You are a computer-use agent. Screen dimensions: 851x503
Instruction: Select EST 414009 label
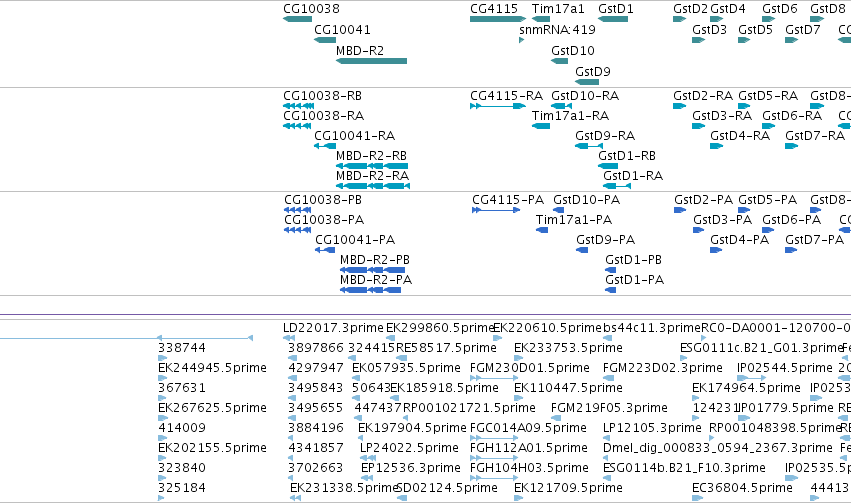coord(182,429)
